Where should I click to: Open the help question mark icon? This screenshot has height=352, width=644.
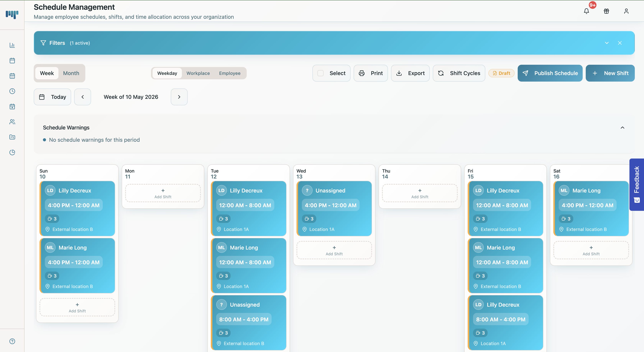click(12, 341)
